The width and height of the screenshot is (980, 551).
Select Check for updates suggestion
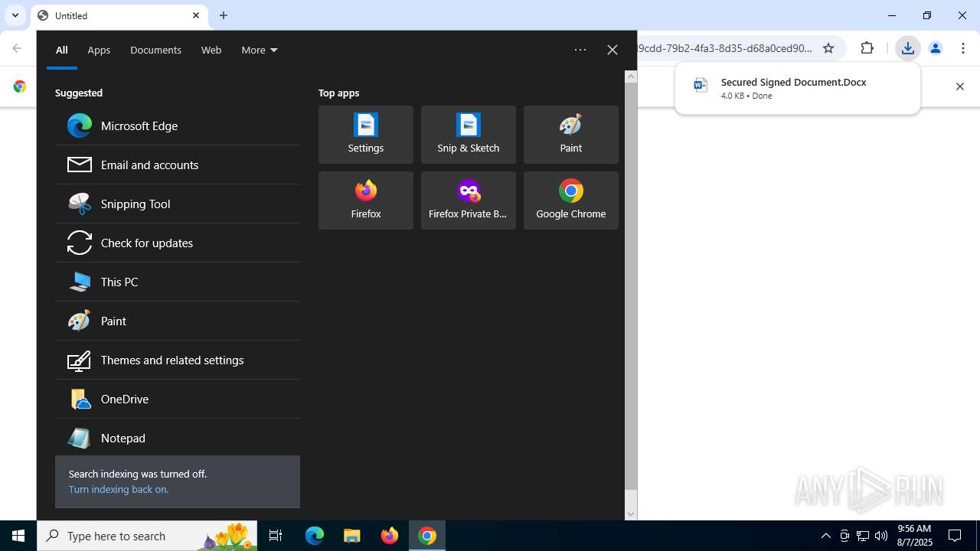pos(178,243)
